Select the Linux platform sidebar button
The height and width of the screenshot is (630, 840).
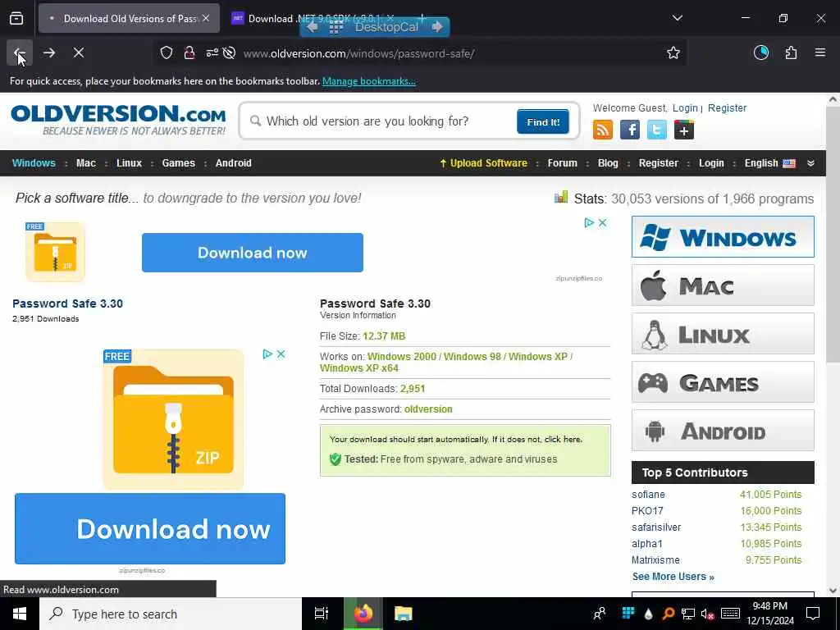click(723, 334)
